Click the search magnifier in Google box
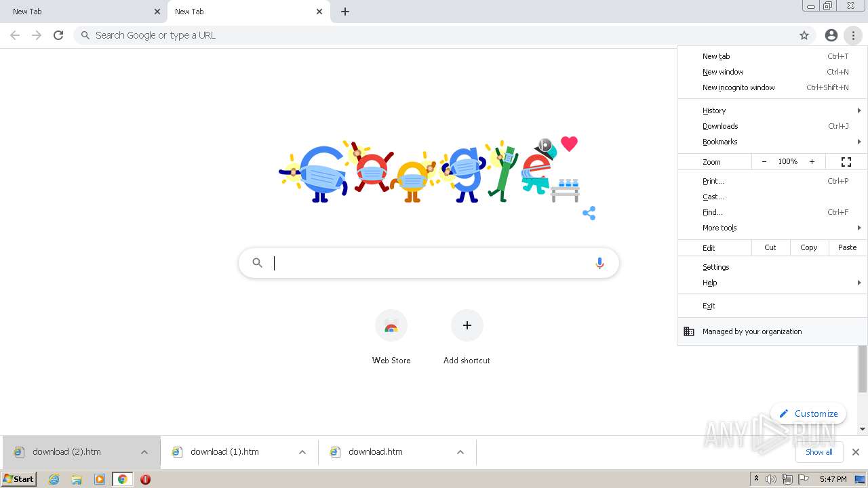868x488 pixels. [257, 263]
